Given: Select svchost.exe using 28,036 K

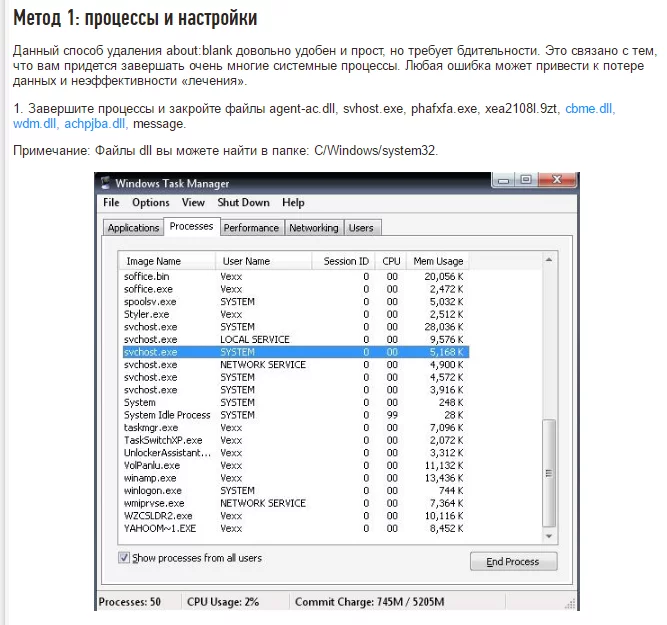Looking at the screenshot, I should 294,327.
